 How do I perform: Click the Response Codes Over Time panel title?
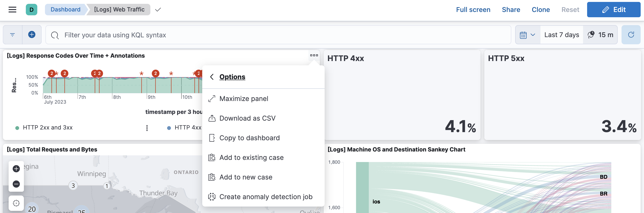click(76, 56)
